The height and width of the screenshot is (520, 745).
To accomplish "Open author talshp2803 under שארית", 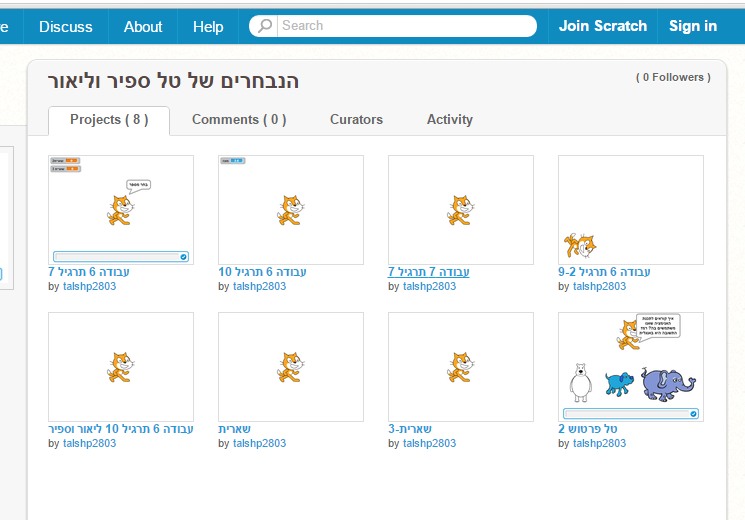I will click(x=259, y=443).
